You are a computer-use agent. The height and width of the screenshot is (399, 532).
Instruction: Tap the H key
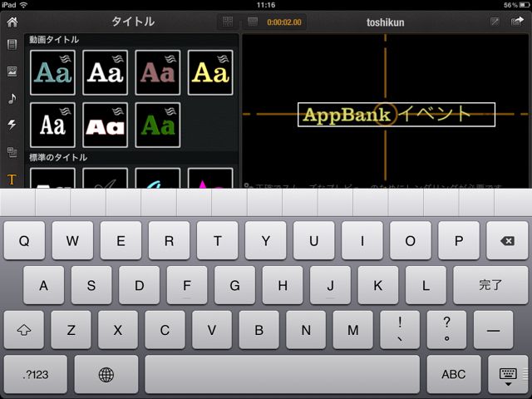click(283, 285)
